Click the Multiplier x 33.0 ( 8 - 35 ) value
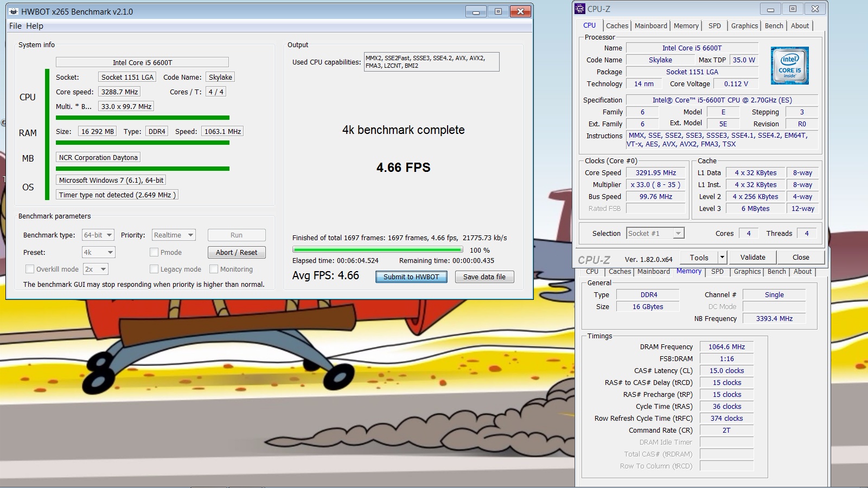Screen dimensions: 868x488 point(656,184)
